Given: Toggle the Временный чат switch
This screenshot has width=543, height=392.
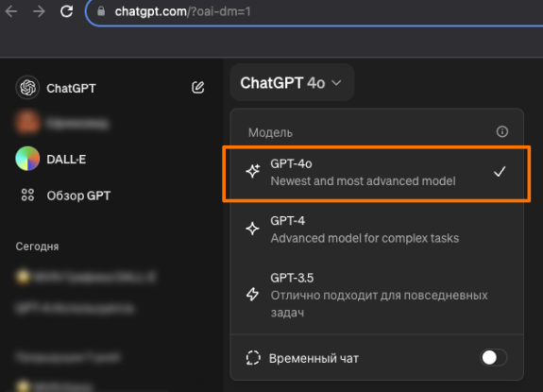Looking at the screenshot, I should [494, 357].
